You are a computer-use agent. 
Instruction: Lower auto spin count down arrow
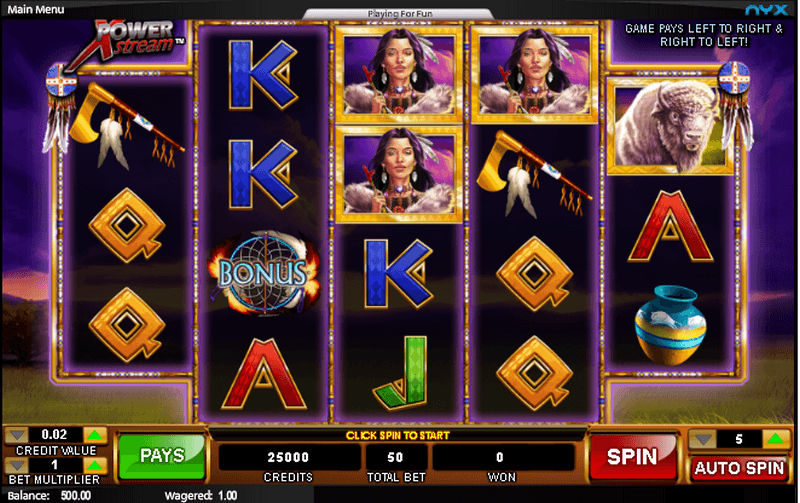(703, 439)
